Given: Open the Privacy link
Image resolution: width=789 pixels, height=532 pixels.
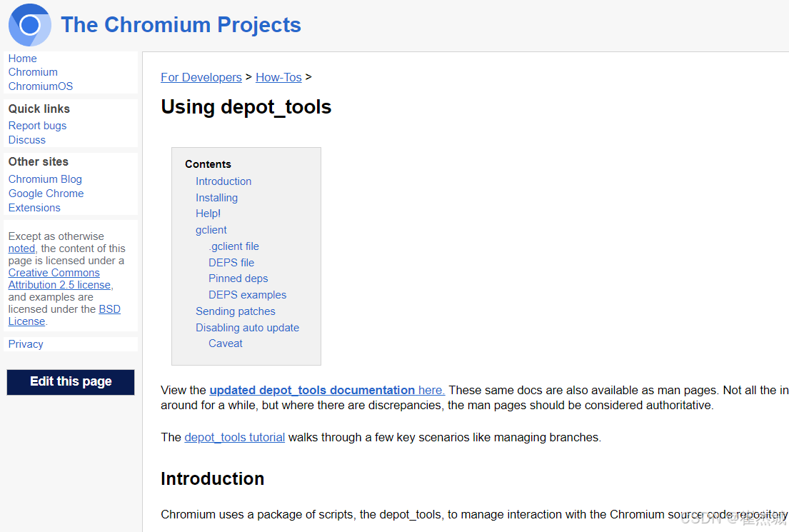Looking at the screenshot, I should (26, 343).
